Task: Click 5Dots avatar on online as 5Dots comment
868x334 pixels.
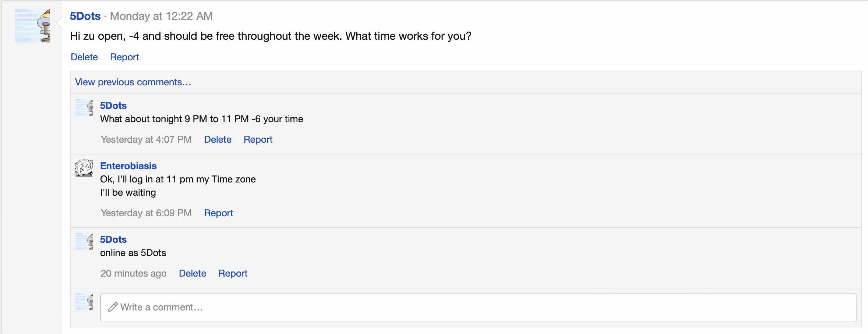Action: click(x=84, y=241)
